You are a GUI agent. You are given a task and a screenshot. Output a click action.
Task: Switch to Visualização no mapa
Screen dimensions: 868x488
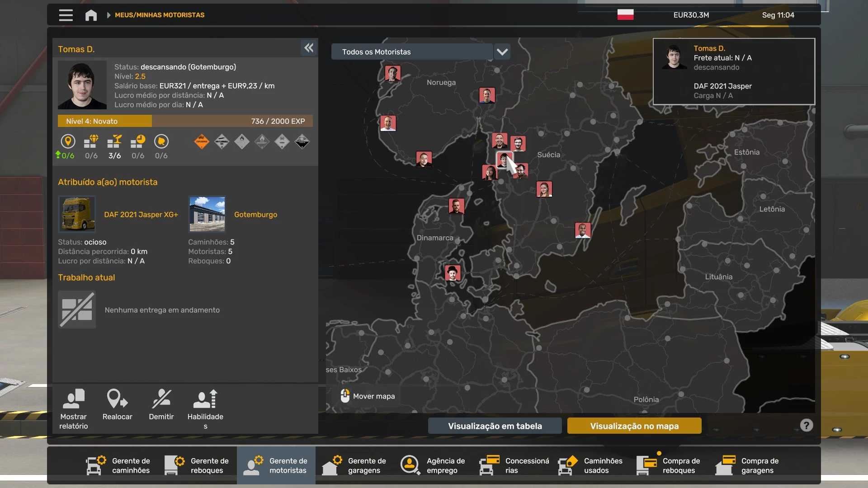(634, 426)
